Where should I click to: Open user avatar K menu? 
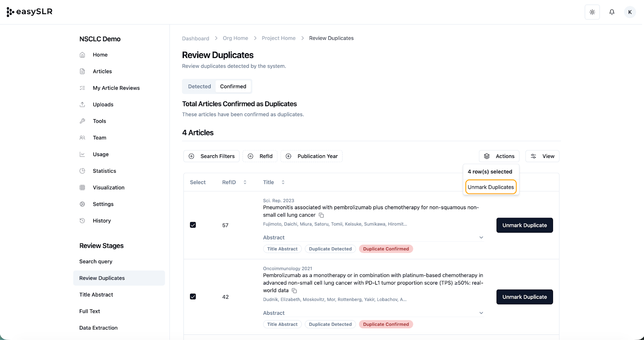(630, 12)
